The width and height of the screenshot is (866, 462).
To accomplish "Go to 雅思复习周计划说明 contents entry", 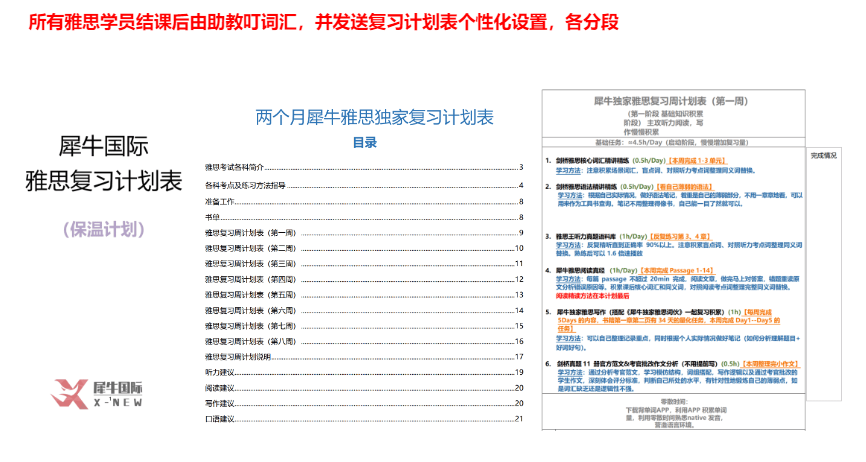I will pyautogui.click(x=238, y=356).
